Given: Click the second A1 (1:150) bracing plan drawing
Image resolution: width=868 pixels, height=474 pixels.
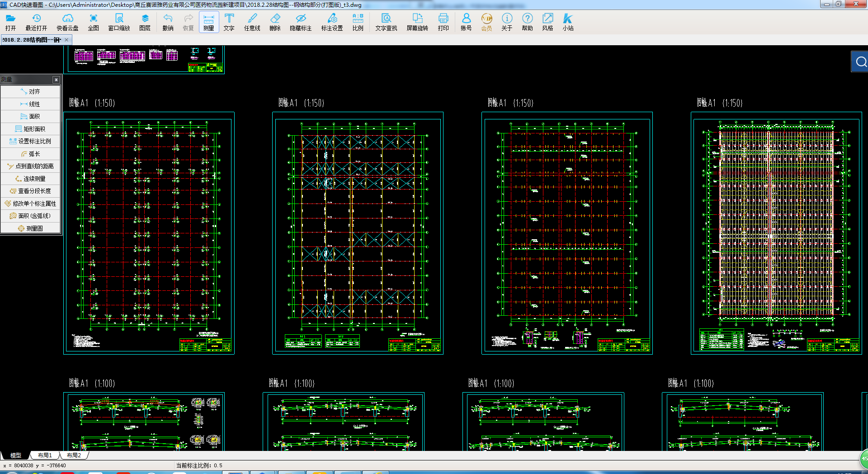Looking at the screenshot, I should pyautogui.click(x=358, y=233).
